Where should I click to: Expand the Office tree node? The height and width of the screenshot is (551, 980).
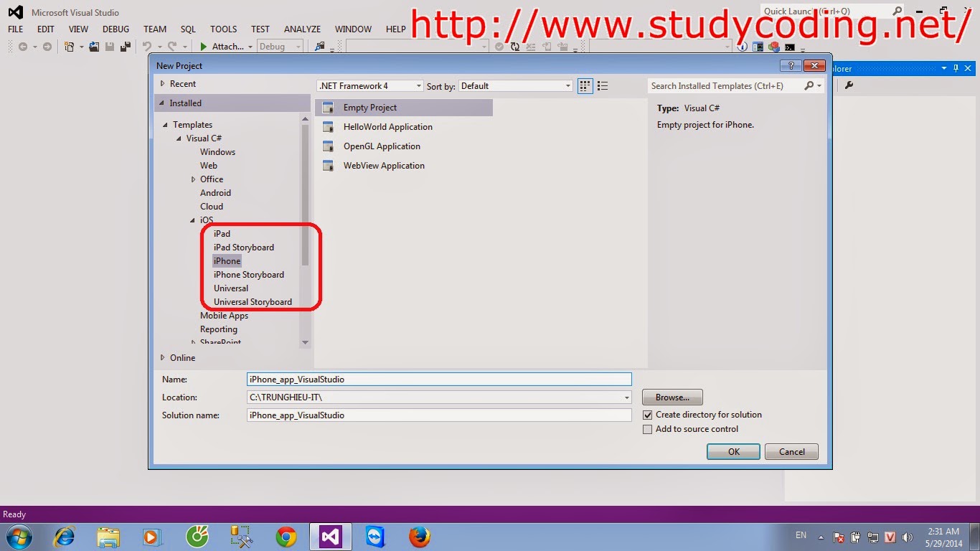point(194,179)
